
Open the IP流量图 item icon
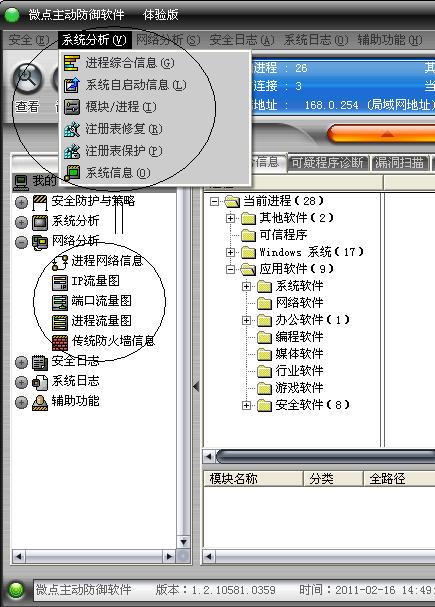click(60, 282)
